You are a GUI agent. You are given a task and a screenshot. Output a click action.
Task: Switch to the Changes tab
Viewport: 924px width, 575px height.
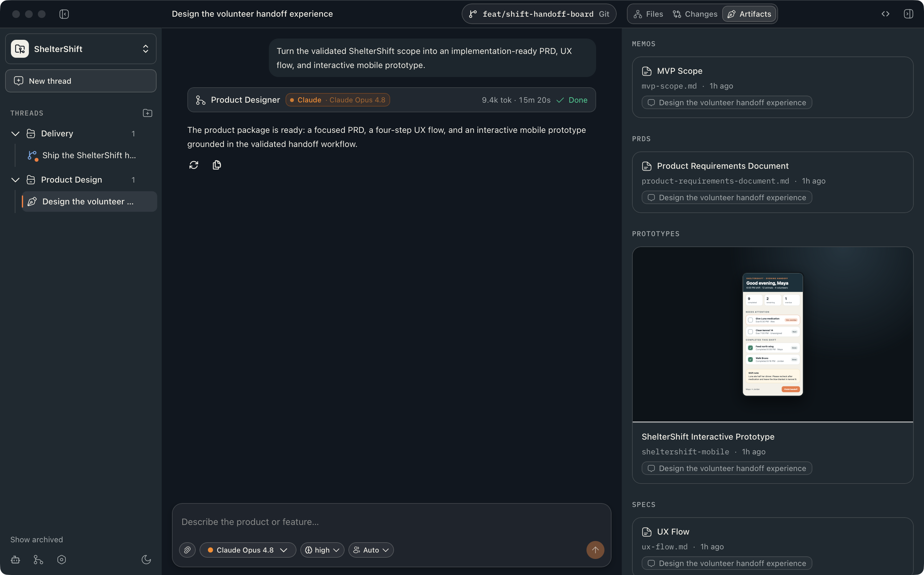point(695,14)
